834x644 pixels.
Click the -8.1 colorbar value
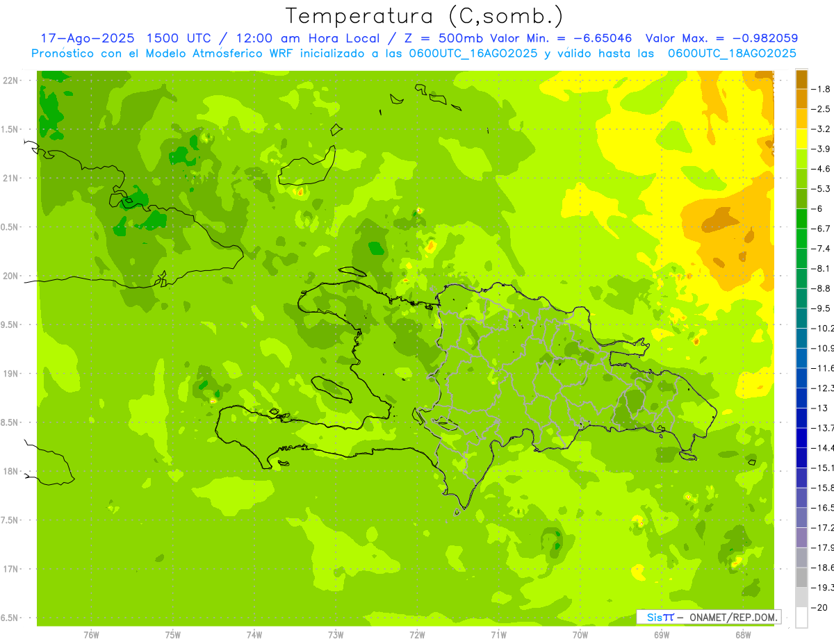pos(821,268)
